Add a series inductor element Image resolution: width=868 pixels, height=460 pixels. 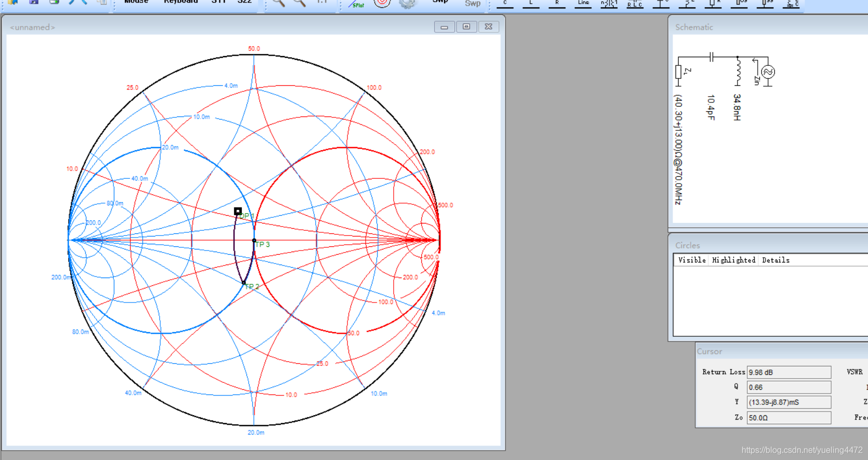(x=531, y=4)
